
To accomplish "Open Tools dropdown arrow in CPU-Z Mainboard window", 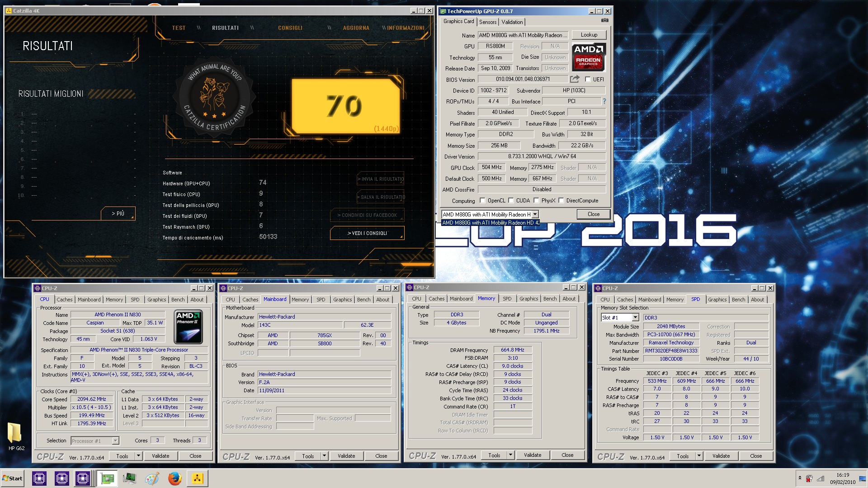I will (324, 456).
